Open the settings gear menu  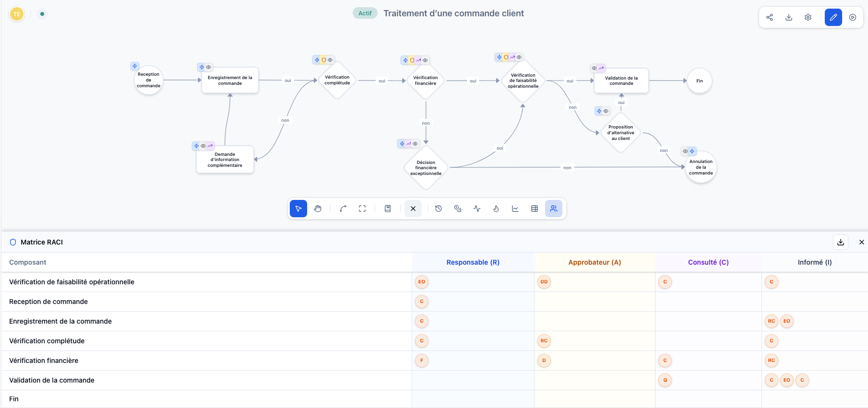808,17
